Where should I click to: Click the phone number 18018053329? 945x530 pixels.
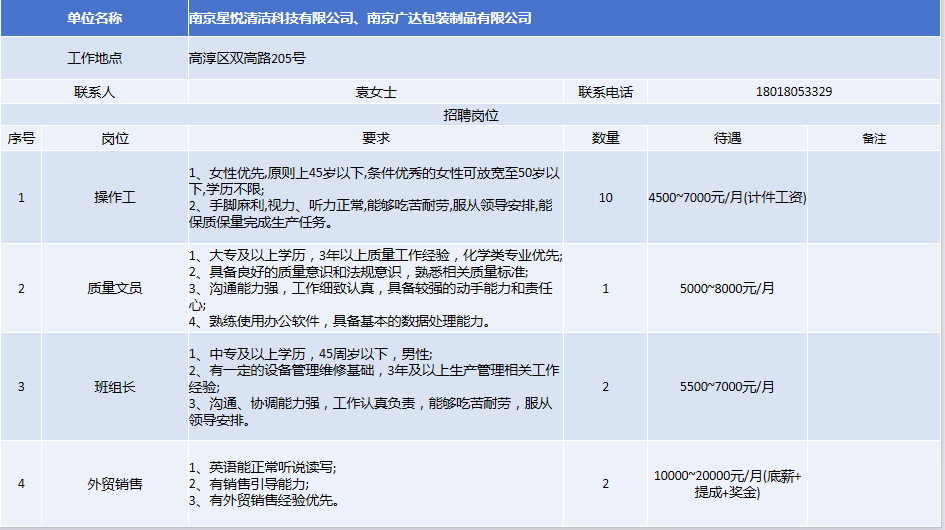794,91
